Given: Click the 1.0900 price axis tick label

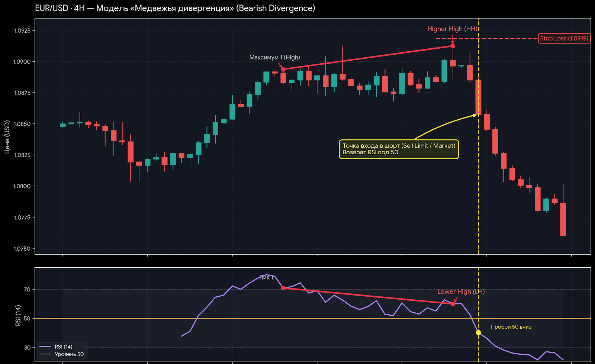Looking at the screenshot, I should click(22, 62).
